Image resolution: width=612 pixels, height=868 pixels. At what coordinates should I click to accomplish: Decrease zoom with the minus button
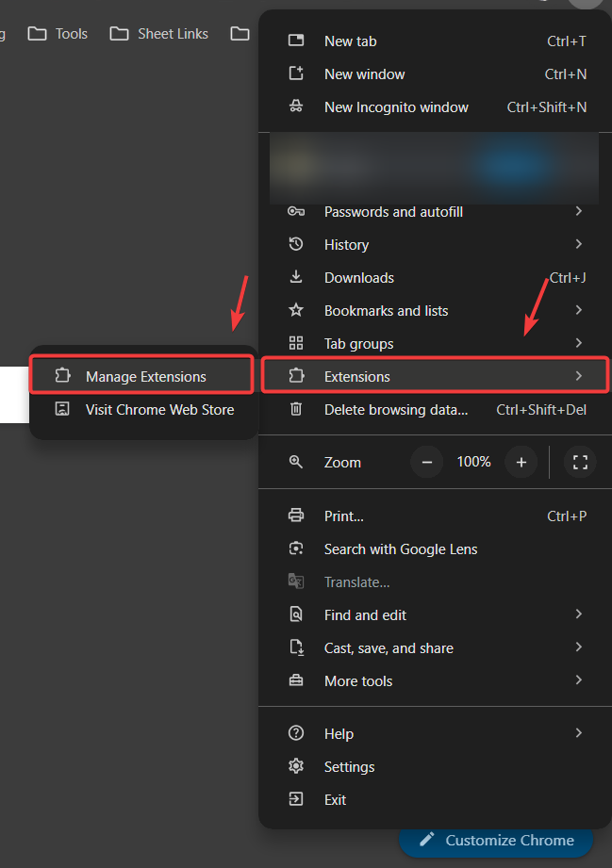tap(427, 462)
